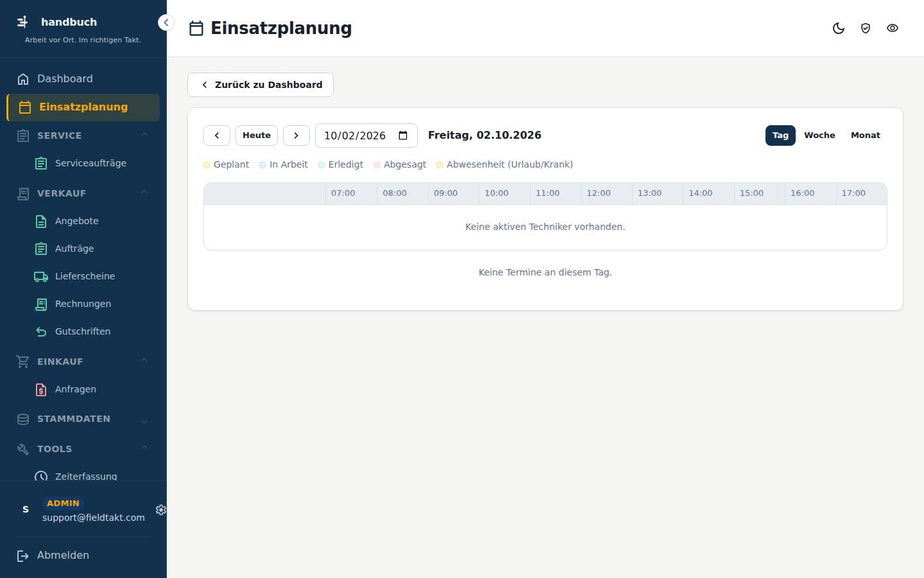This screenshot has width=924, height=578.
Task: Click the Aufträge clipboard icon
Action: [x=41, y=249]
